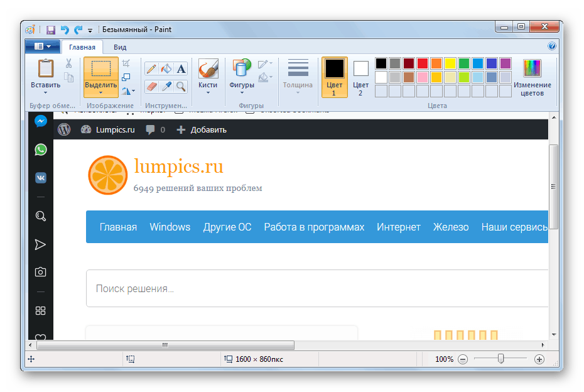Switch to Цвет 2 as active color
Screen dimensions: 584x392
click(x=360, y=75)
